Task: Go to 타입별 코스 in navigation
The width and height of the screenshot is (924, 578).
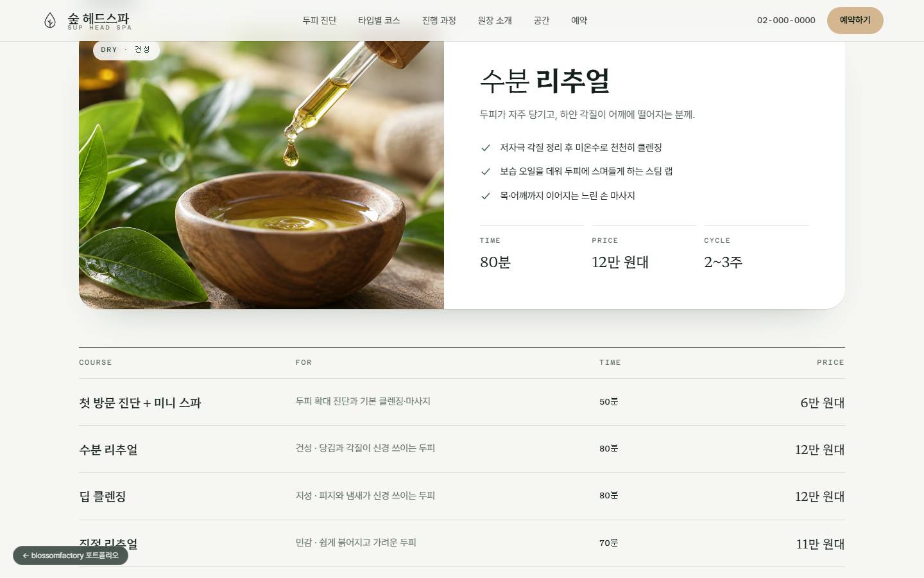Action: coord(379,21)
